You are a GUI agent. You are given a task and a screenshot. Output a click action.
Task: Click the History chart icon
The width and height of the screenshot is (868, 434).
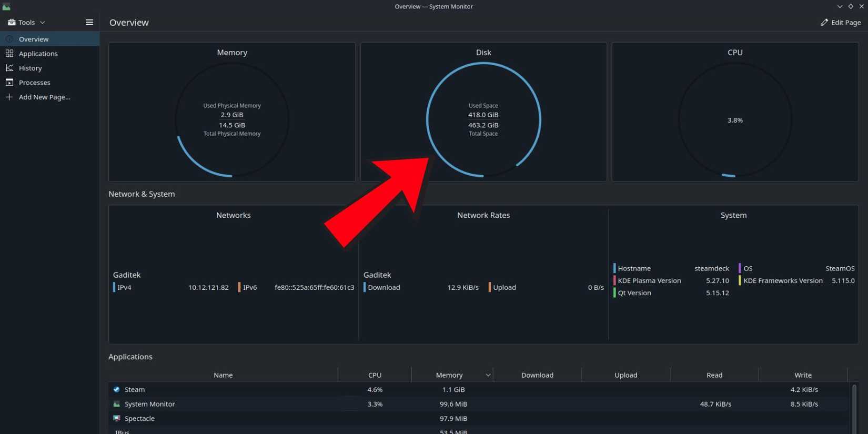pos(9,68)
